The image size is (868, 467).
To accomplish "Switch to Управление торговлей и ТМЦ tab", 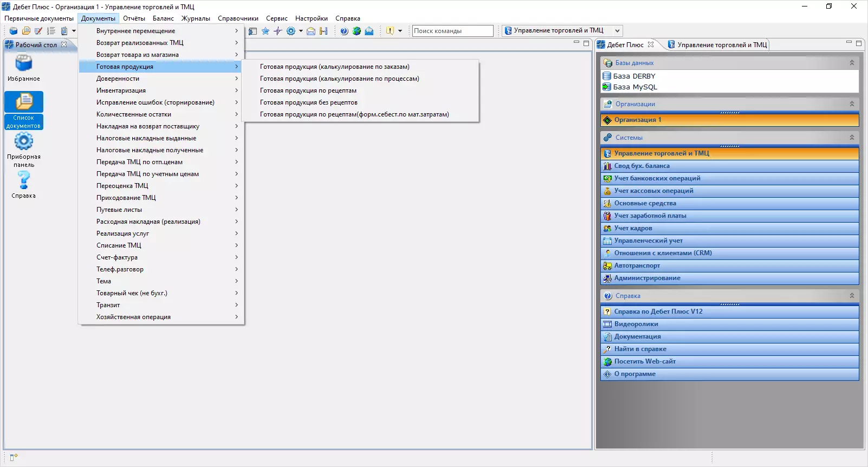I will tap(717, 45).
